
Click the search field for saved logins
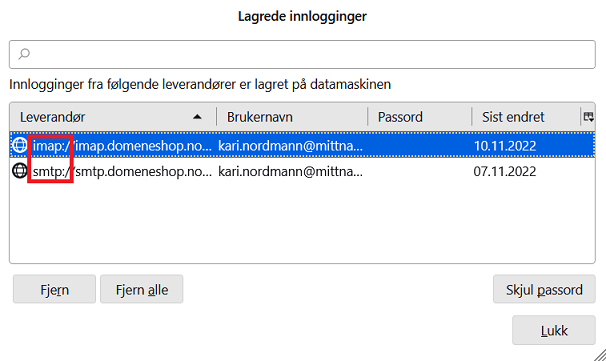tap(302, 54)
